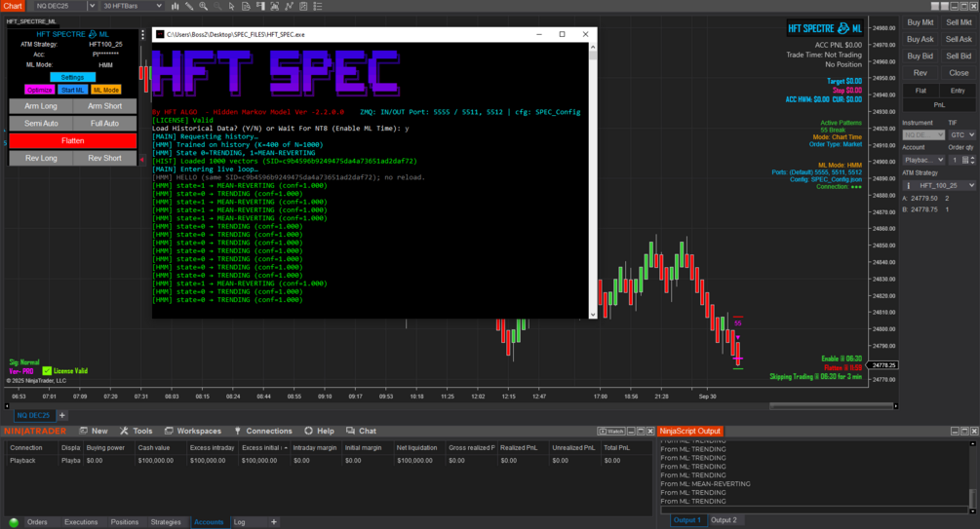Click HFT_SPEC console window icon

(x=160, y=34)
